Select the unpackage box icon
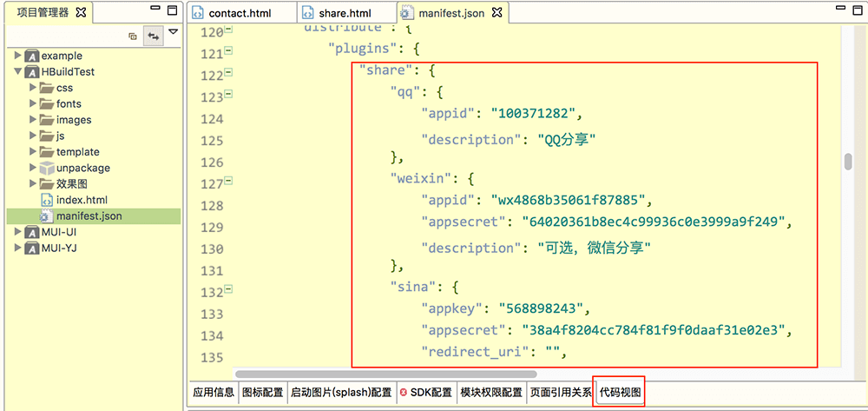Viewport: 868px width, 411px height. point(47,168)
